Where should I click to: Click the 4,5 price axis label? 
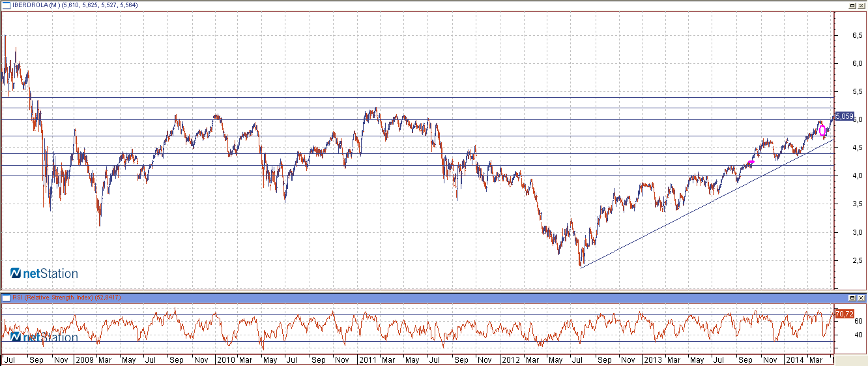(x=858, y=148)
